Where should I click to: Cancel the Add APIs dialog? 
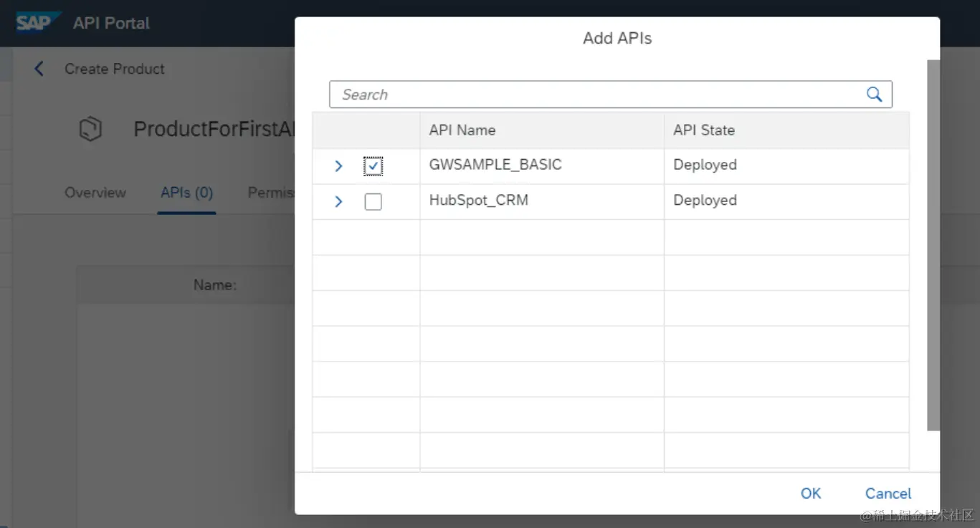tap(888, 493)
